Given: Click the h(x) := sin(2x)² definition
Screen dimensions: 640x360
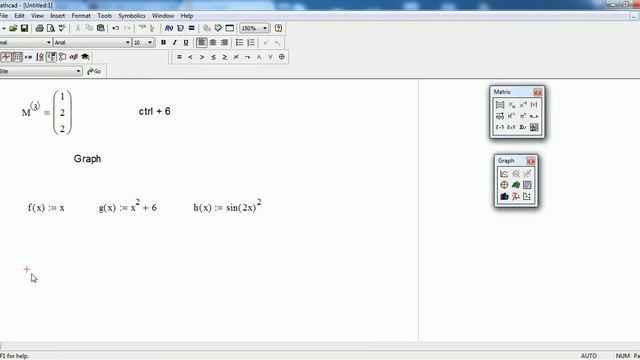Looking at the screenshot, I should (227, 206).
